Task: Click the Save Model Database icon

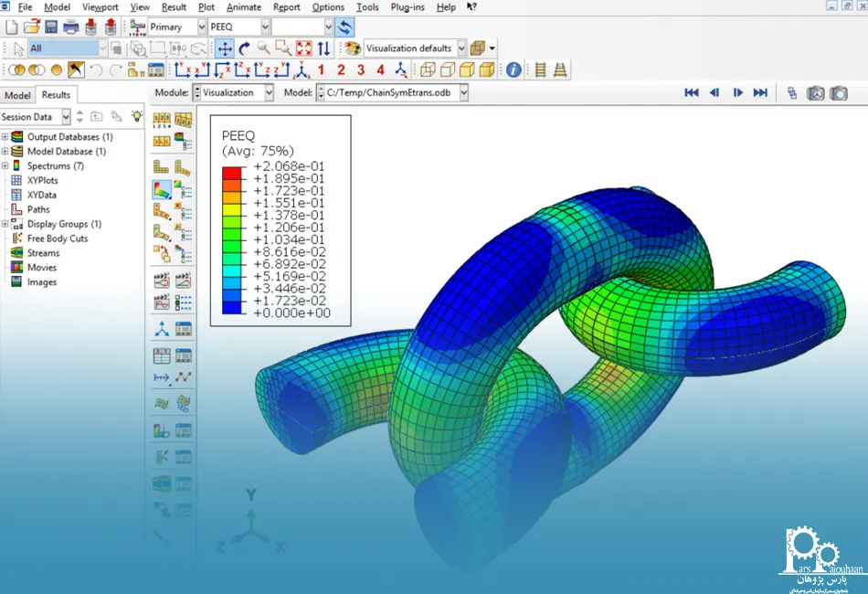Action: point(51,27)
